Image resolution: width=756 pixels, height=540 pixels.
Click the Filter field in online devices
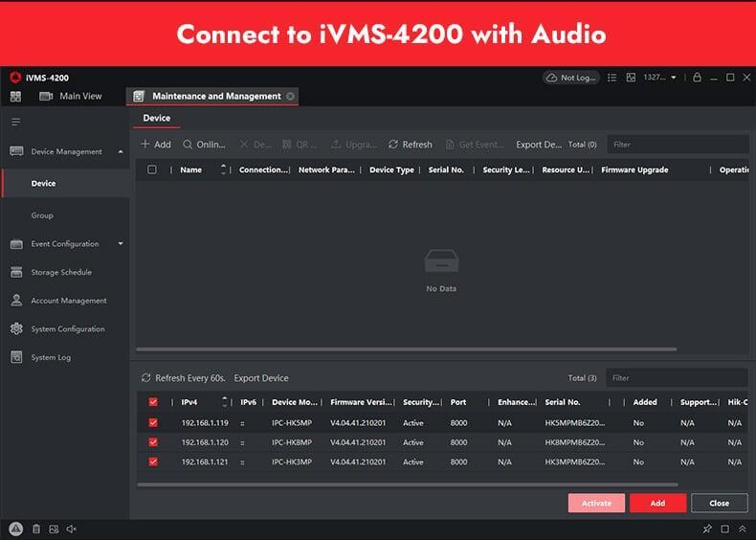click(x=678, y=378)
